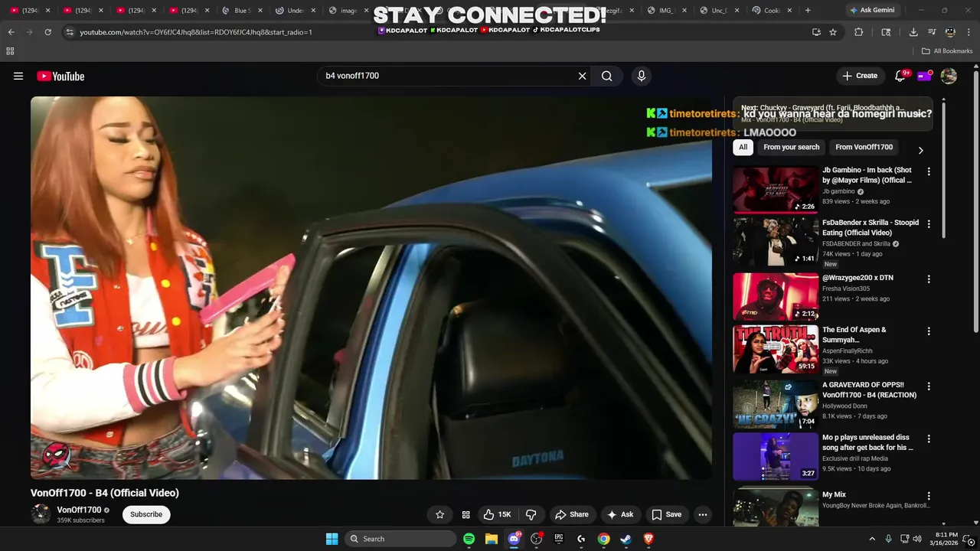
Task: Open options for Jb Gambino Im back video
Action: tap(929, 171)
